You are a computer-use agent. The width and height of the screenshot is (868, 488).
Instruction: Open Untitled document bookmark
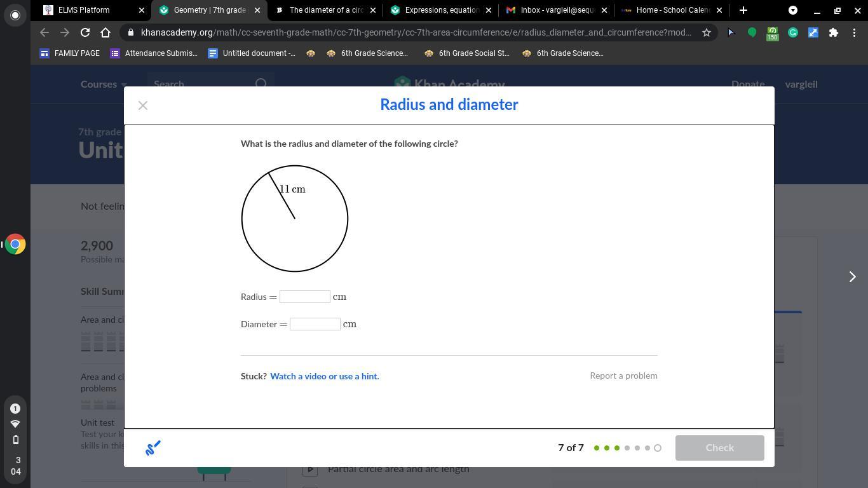click(x=252, y=53)
